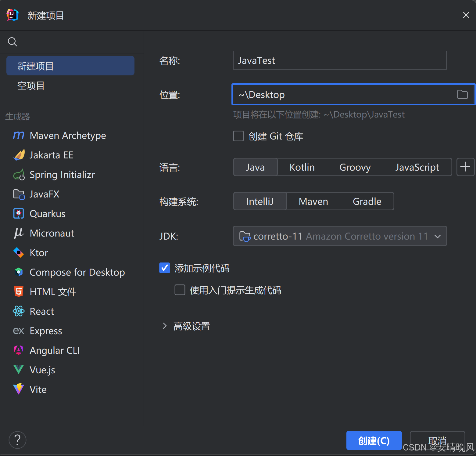Image resolution: width=476 pixels, height=456 pixels.
Task: Select the Java language option
Action: click(256, 167)
